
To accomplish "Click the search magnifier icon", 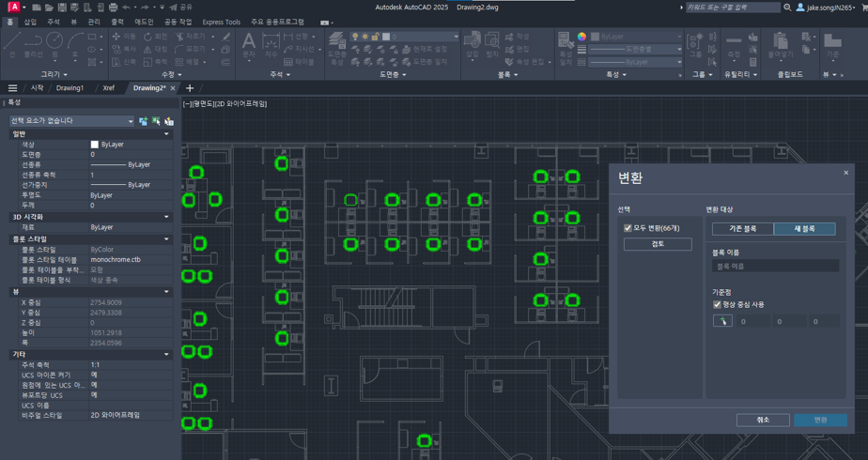I will pyautogui.click(x=787, y=8).
